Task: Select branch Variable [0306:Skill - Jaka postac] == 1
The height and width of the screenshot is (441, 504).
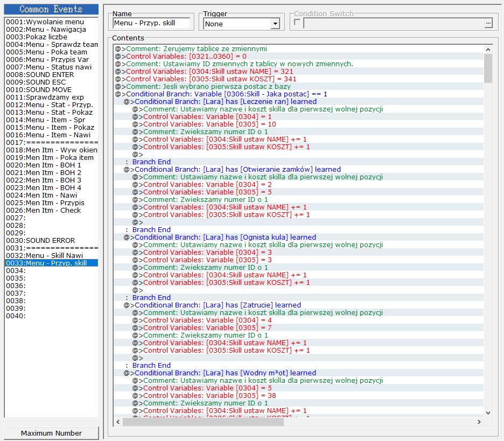Action: click(x=299, y=94)
